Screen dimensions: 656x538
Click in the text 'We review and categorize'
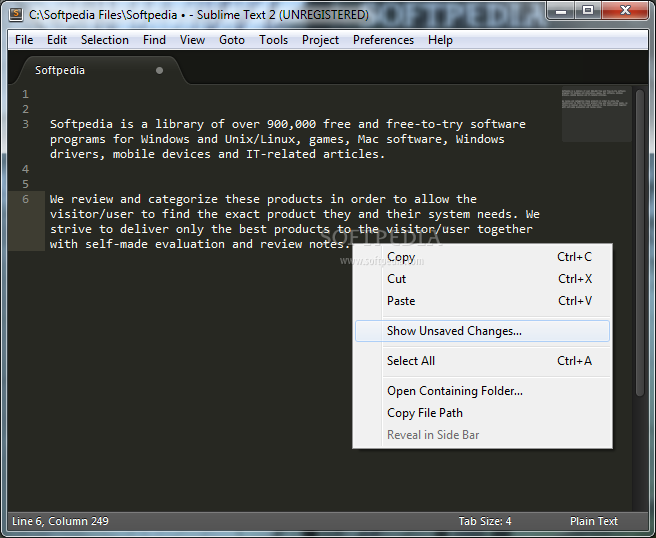[x=134, y=199]
